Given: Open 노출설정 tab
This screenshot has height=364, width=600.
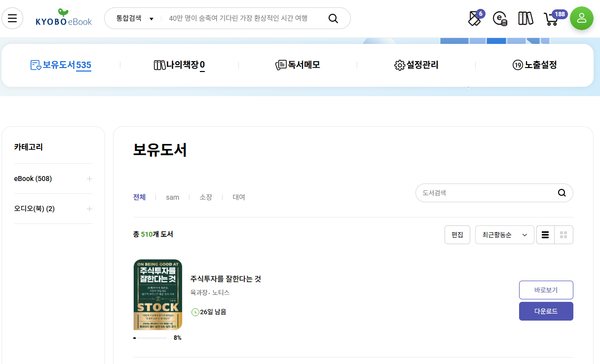Looking at the screenshot, I should [x=534, y=65].
